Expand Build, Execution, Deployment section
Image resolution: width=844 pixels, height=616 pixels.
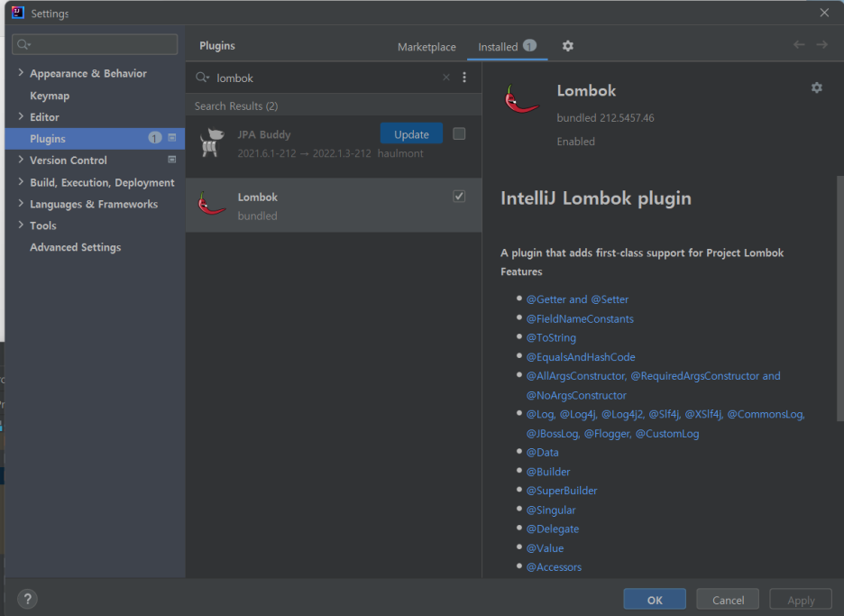pos(21,181)
